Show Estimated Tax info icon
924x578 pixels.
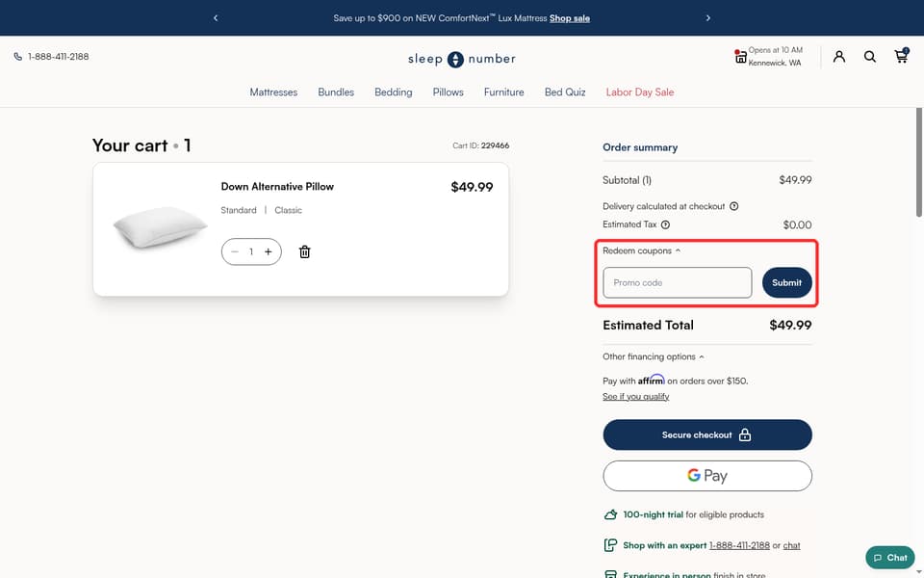click(x=665, y=224)
